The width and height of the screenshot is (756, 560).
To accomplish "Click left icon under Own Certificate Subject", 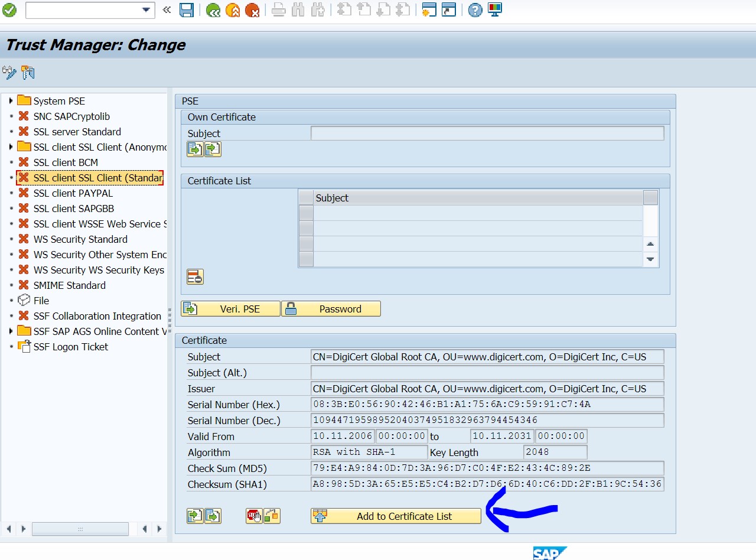I will coord(195,149).
